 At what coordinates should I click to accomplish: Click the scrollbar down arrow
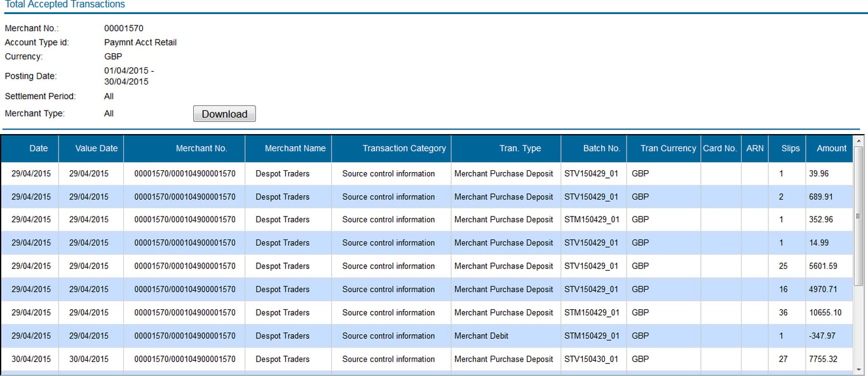pos(858,369)
